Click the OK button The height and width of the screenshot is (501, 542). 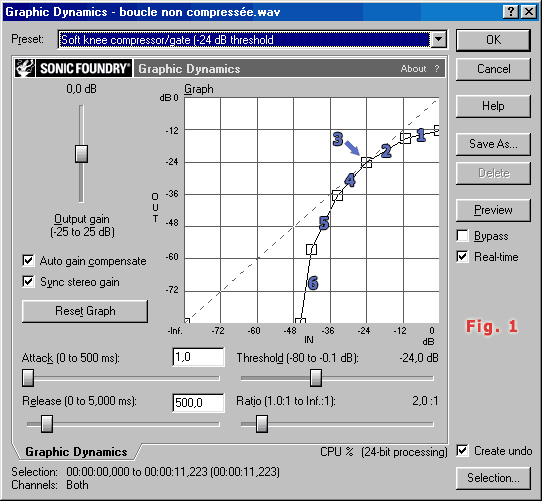coord(493,40)
